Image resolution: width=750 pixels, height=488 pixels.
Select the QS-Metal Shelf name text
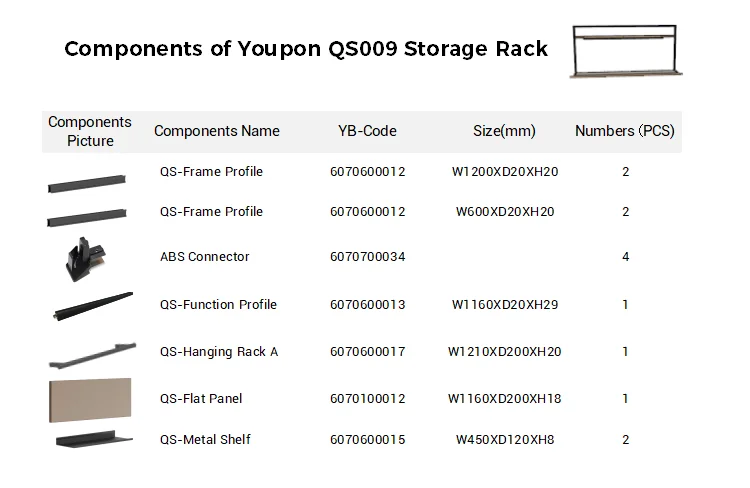(205, 440)
